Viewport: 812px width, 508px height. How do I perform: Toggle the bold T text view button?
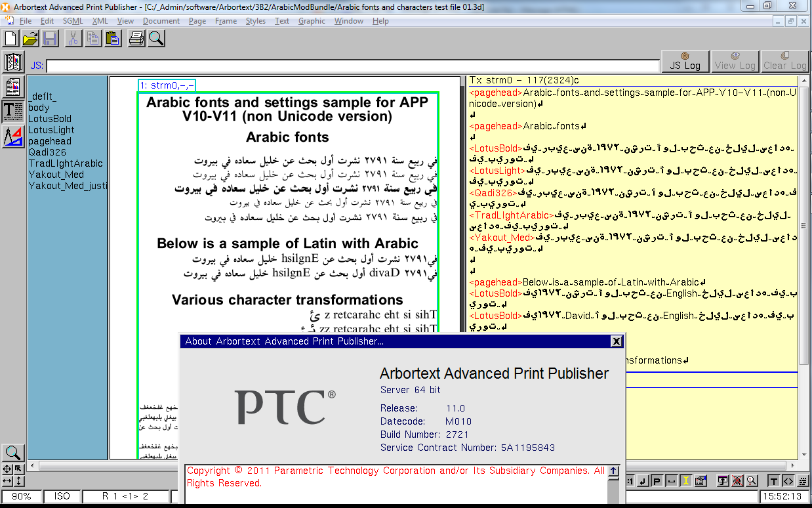(x=774, y=481)
